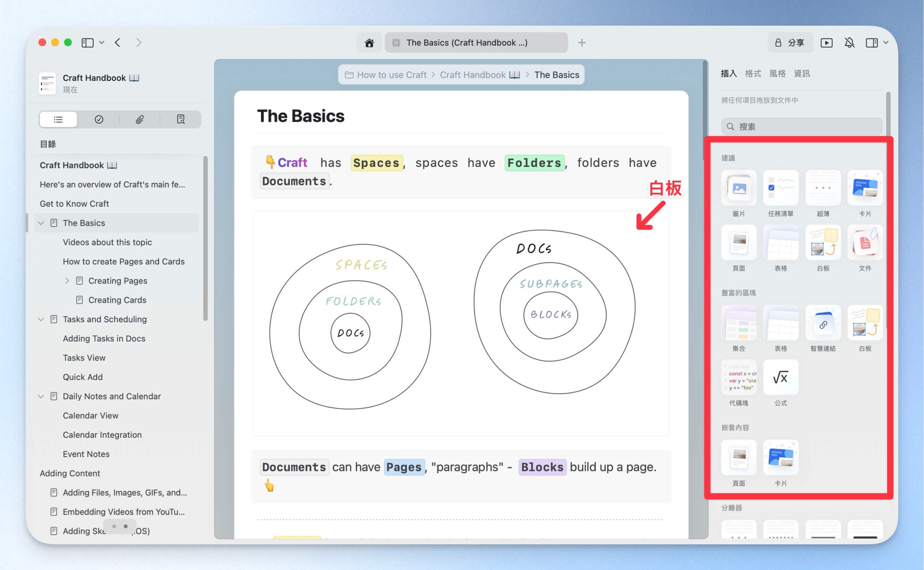
Task: Switch to the 風格 tab
Action: click(777, 74)
